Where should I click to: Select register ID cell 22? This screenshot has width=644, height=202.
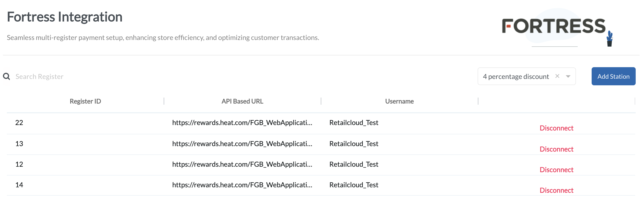[19, 123]
